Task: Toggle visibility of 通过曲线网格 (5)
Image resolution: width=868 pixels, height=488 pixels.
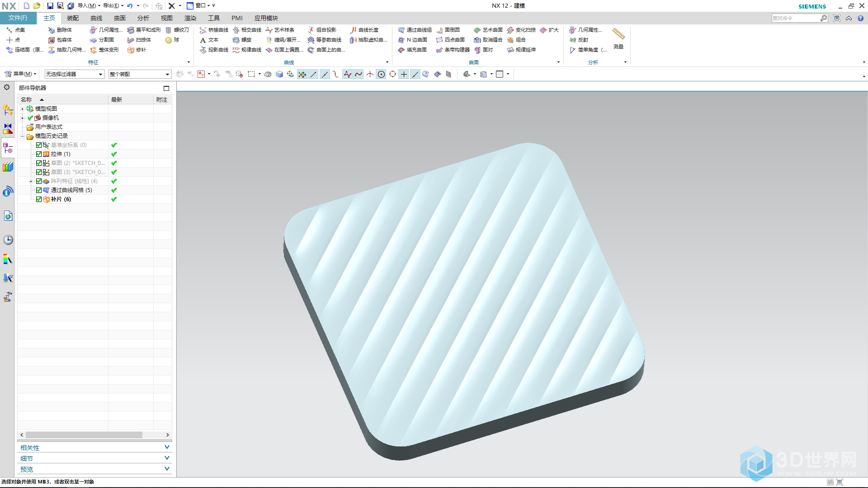Action: [38, 189]
